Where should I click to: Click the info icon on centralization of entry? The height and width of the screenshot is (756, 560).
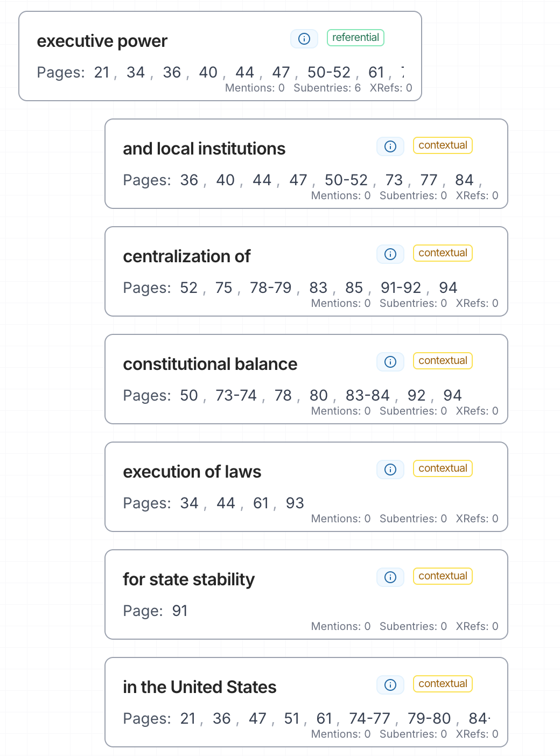click(390, 254)
